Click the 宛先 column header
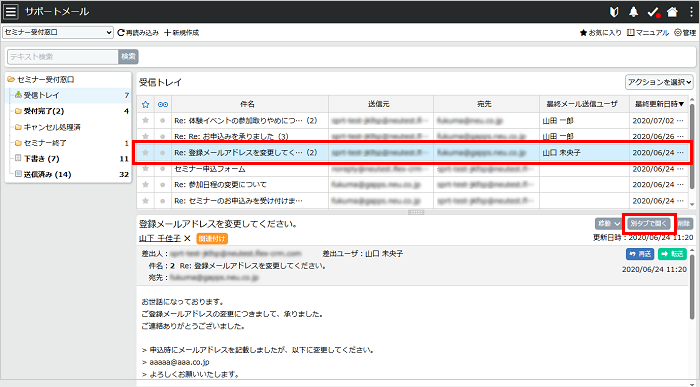The width and height of the screenshot is (700, 387). coord(486,104)
